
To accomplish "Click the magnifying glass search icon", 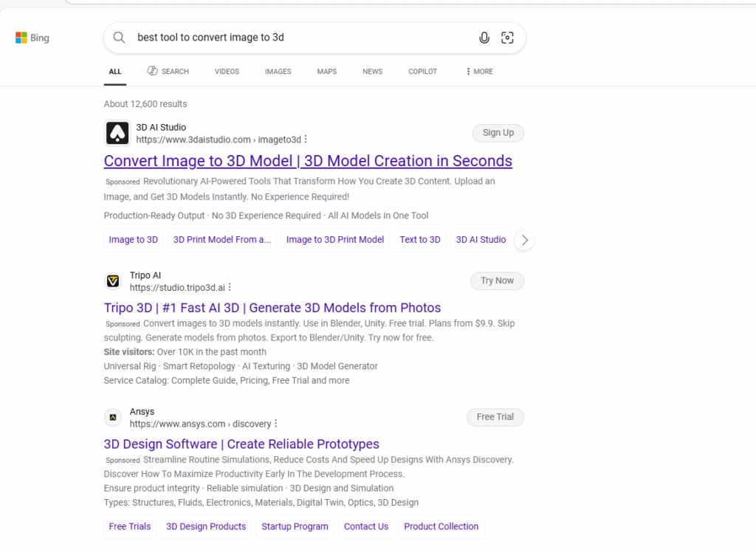I will click(x=119, y=38).
